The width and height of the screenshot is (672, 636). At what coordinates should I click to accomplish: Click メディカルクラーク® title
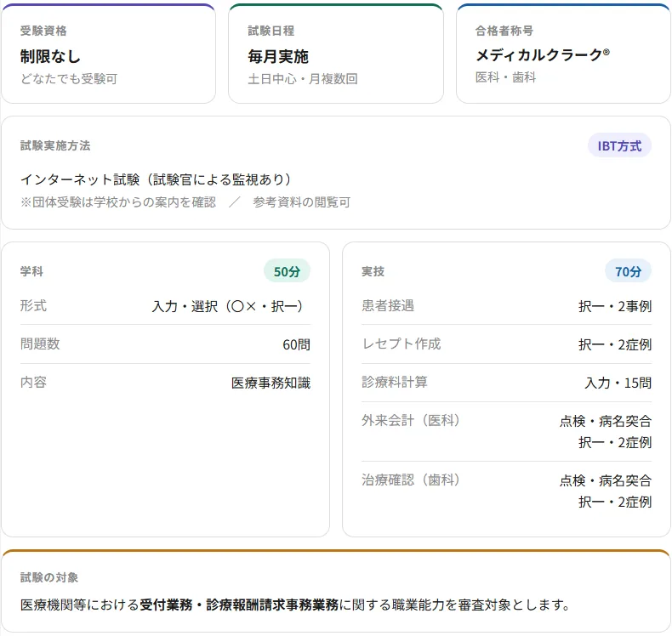543,54
